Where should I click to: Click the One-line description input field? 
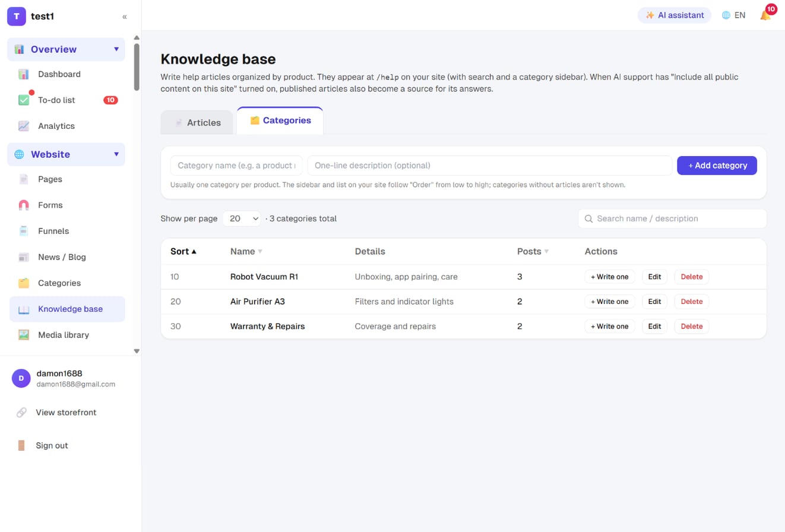(490, 166)
